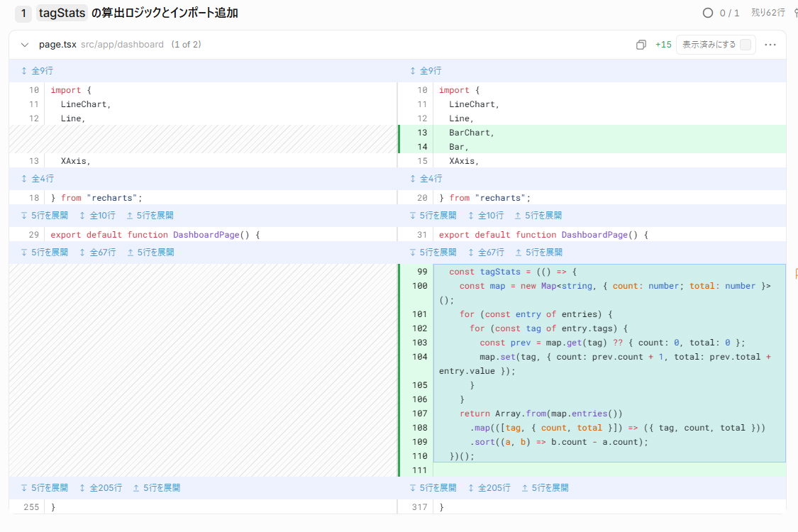Expand 全67行 in the right pane
The width and height of the screenshot is (798, 532).
click(486, 252)
